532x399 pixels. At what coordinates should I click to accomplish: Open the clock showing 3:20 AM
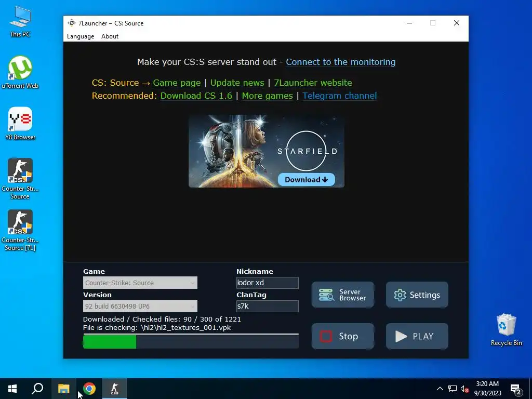point(487,389)
